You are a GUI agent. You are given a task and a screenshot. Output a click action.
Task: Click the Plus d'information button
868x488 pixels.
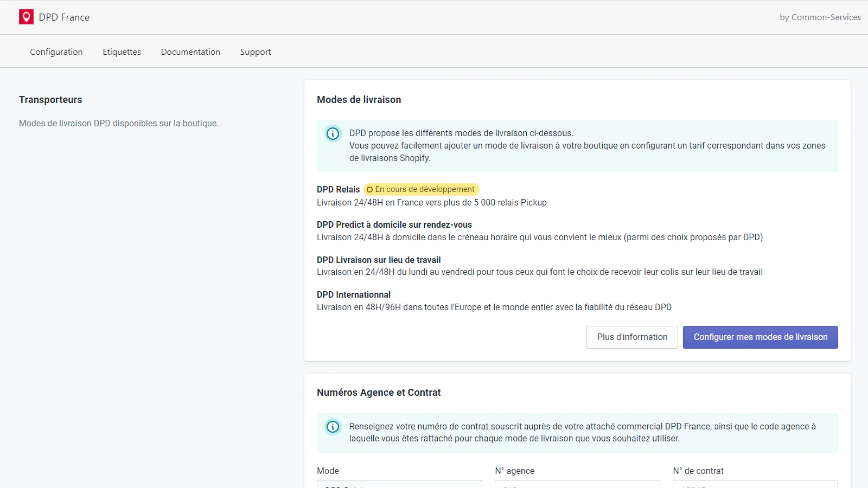[x=632, y=337]
